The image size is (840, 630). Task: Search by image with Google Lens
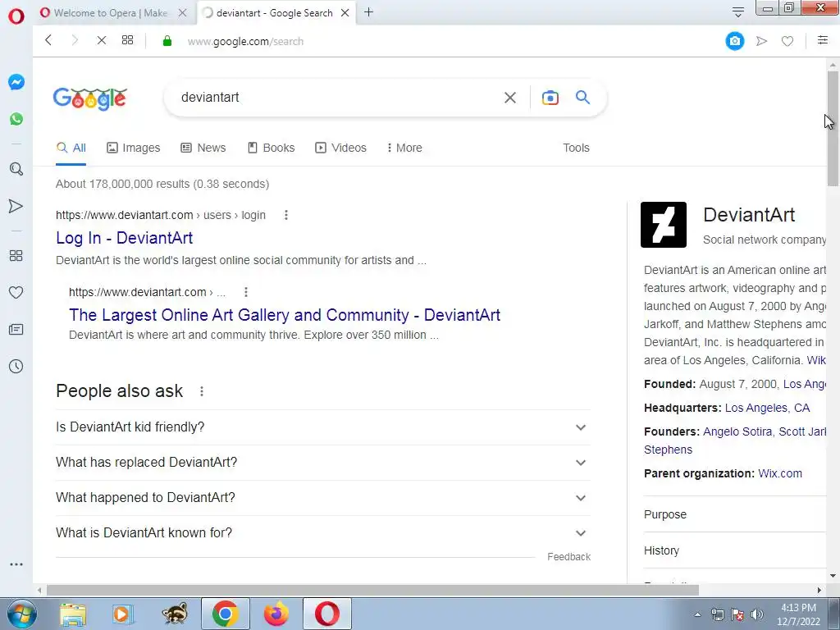[x=550, y=98]
